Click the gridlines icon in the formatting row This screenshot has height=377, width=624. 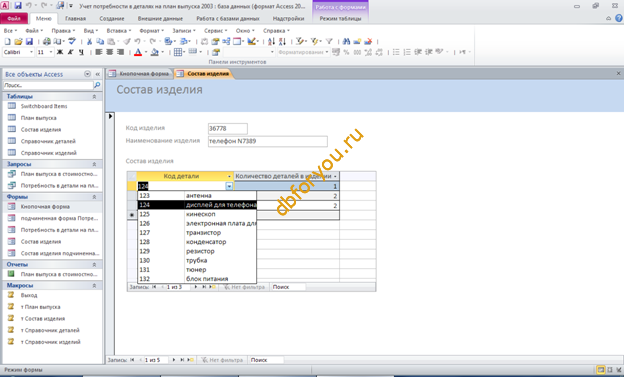click(178, 52)
